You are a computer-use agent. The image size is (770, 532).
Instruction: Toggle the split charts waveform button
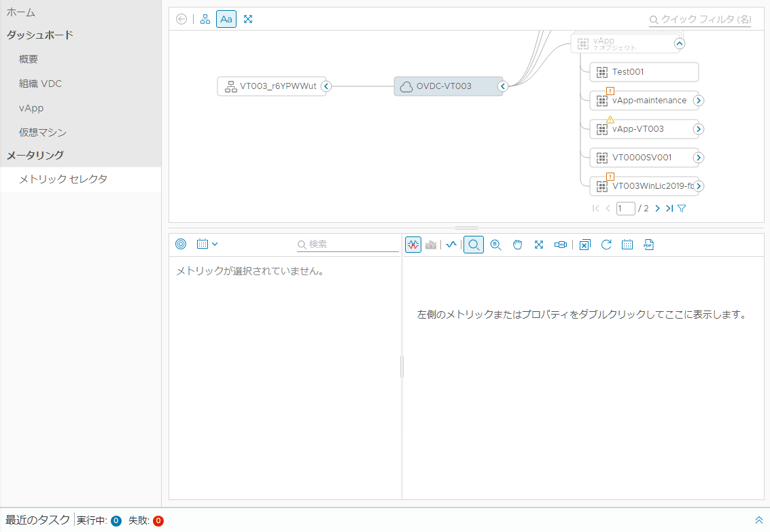point(413,245)
